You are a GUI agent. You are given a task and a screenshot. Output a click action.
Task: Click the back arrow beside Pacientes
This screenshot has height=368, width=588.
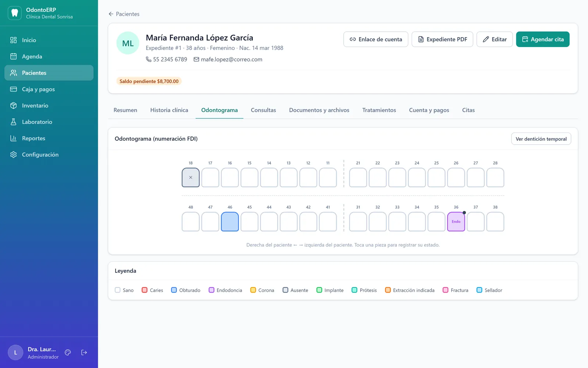[x=111, y=14]
